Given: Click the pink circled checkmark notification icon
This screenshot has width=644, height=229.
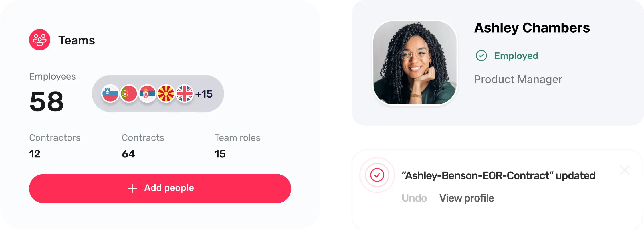Looking at the screenshot, I should (x=377, y=175).
